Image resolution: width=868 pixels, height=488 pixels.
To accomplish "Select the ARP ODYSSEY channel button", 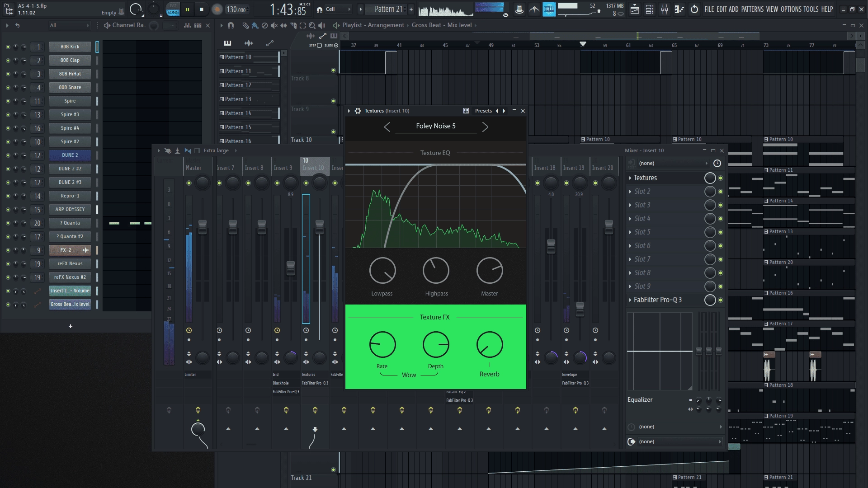I will point(70,209).
